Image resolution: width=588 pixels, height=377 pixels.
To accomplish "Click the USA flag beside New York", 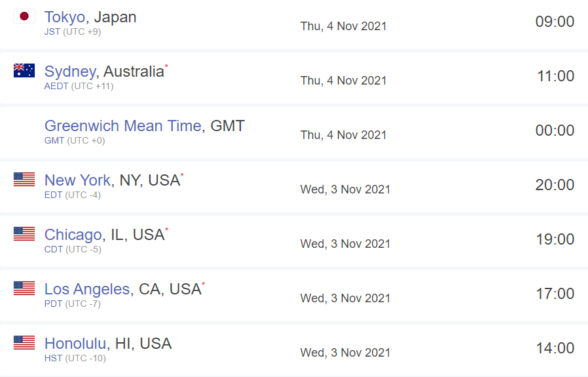I will [24, 180].
